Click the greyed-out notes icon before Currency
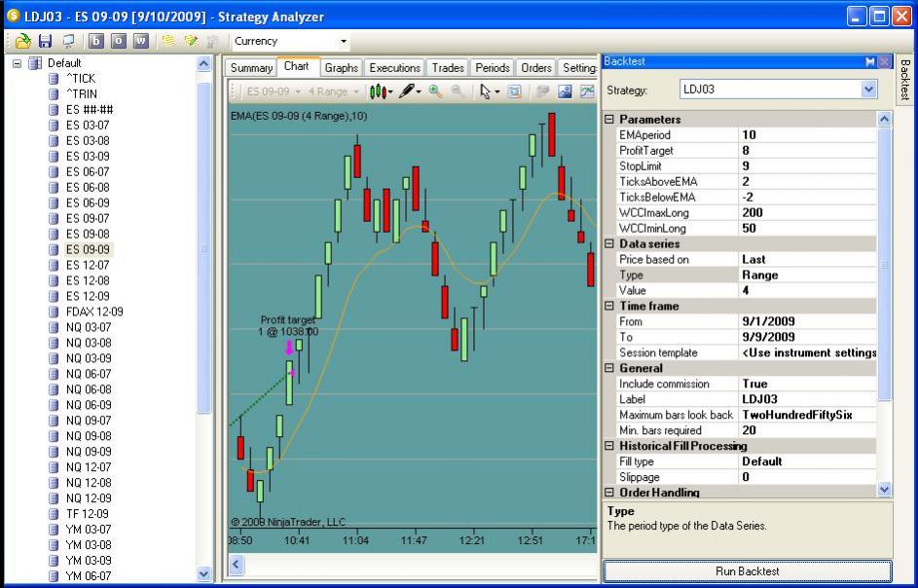 pyautogui.click(x=212, y=41)
